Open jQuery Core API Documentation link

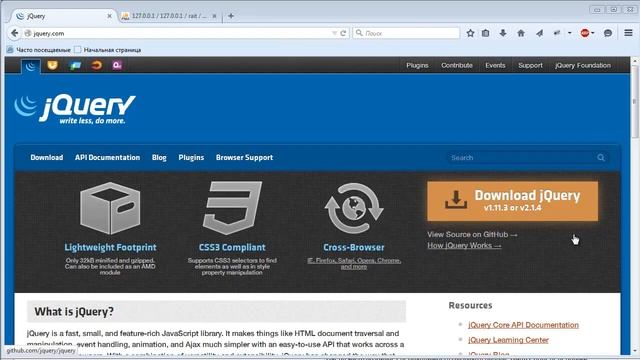(x=523, y=325)
